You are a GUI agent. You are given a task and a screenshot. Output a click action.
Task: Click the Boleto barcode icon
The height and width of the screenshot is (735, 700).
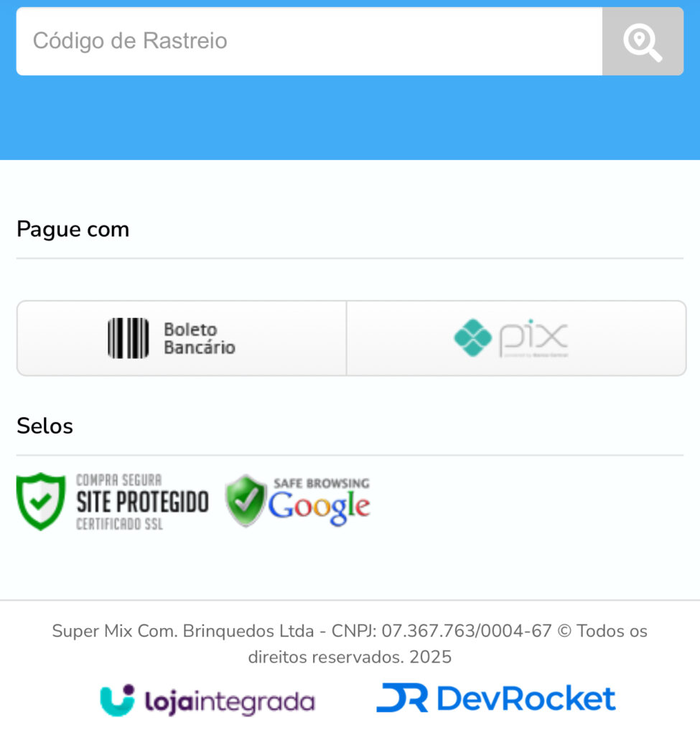(128, 338)
